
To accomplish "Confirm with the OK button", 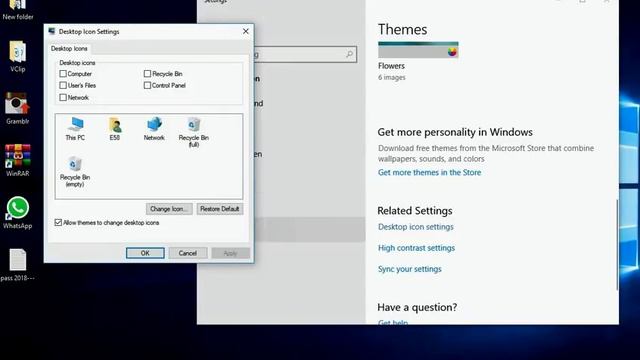I will pyautogui.click(x=145, y=253).
